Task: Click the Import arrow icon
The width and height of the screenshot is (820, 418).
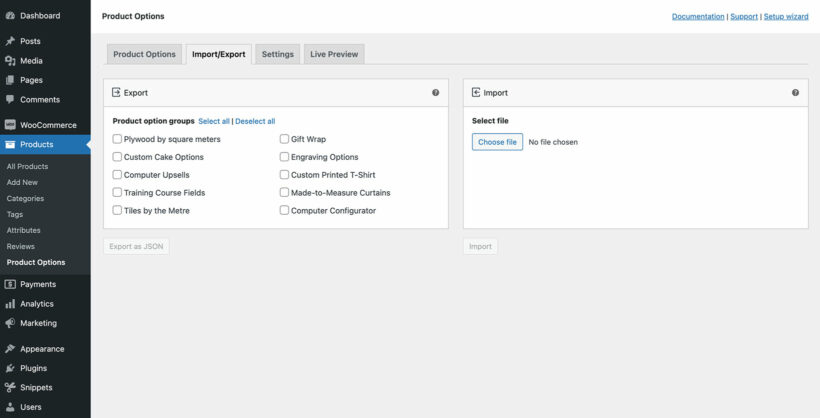Action: pyautogui.click(x=476, y=93)
